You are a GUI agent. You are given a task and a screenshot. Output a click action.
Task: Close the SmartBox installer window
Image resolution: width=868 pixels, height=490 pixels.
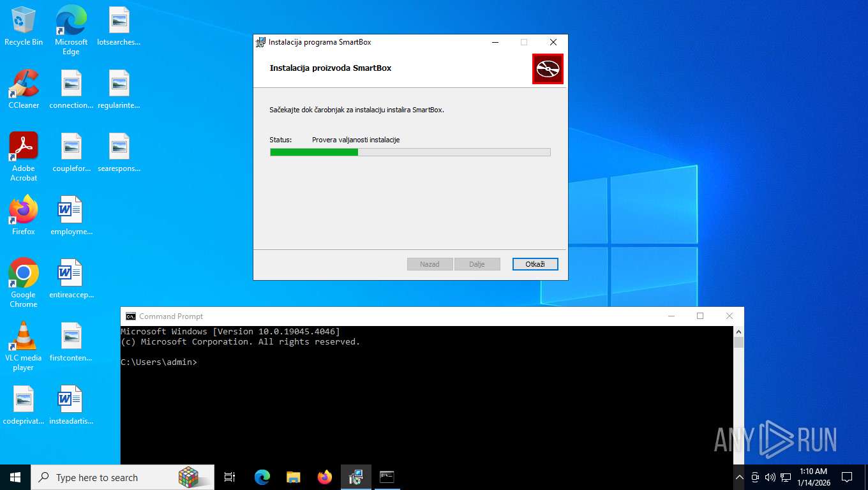553,42
